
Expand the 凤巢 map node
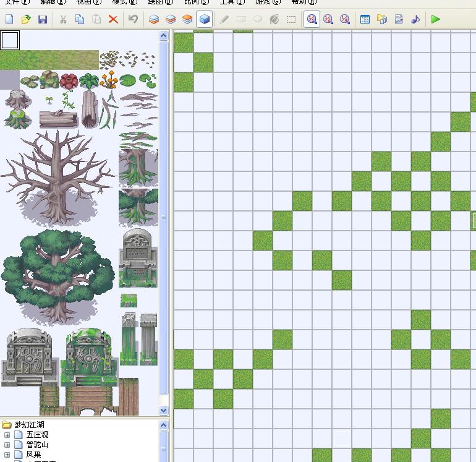click(x=7, y=455)
